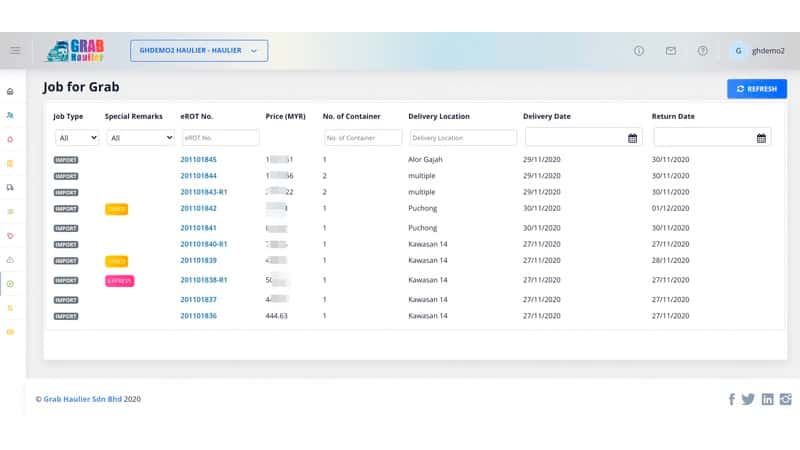The height and width of the screenshot is (450, 800).
Task: Open the GHDEMO2 HAULIER company dropdown
Action: click(199, 51)
